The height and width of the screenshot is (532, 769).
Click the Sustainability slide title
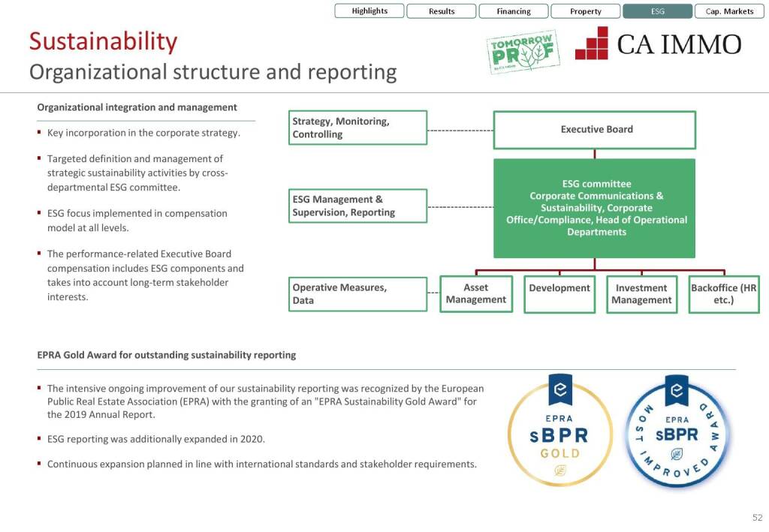click(103, 42)
